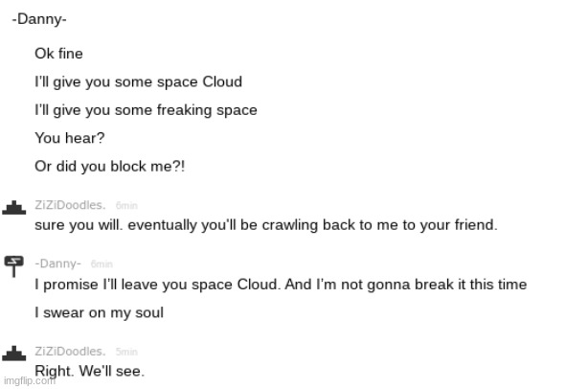Open ZiZiDoodles. username above 'Right. We'll see.'

70,351
